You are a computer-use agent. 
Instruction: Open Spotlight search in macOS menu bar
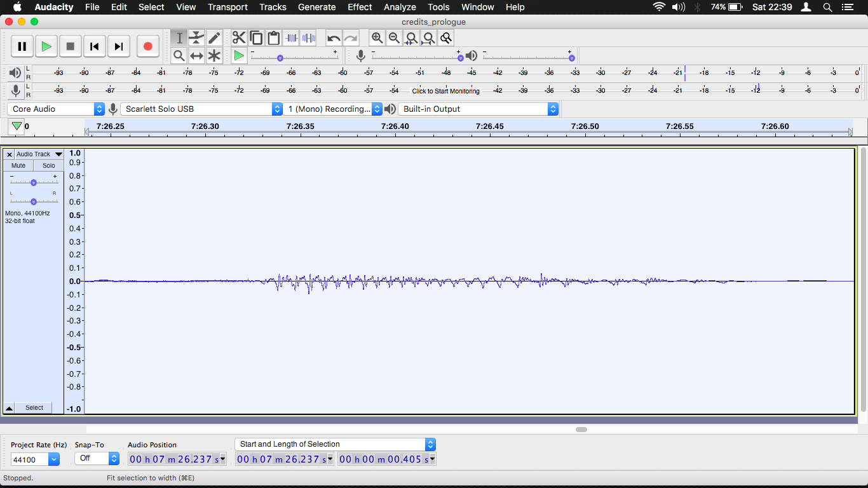(827, 7)
